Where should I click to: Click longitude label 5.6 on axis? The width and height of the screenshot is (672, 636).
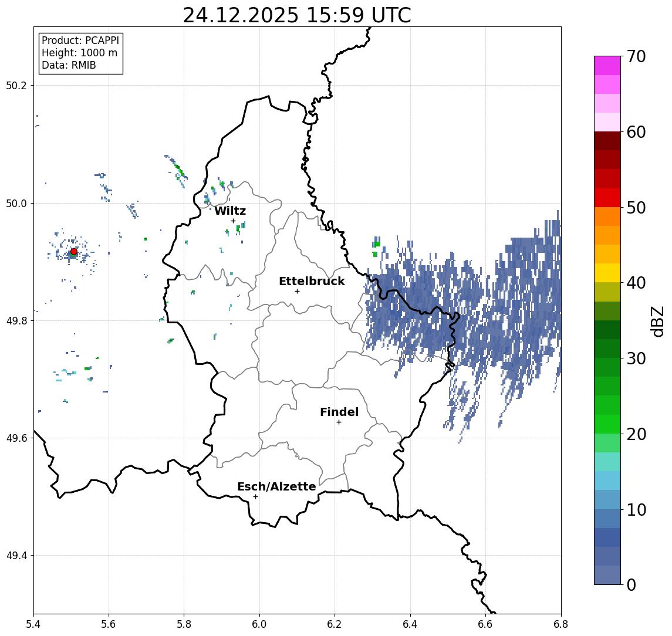pos(109,624)
